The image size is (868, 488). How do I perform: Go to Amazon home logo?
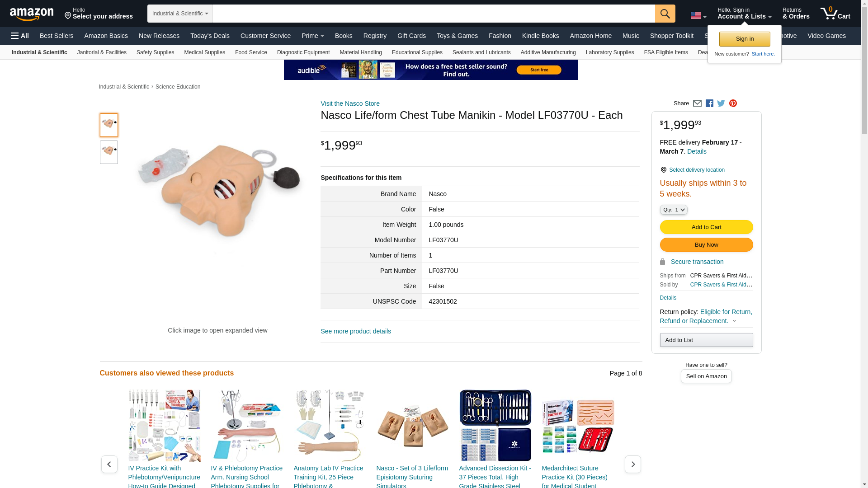[x=32, y=14]
